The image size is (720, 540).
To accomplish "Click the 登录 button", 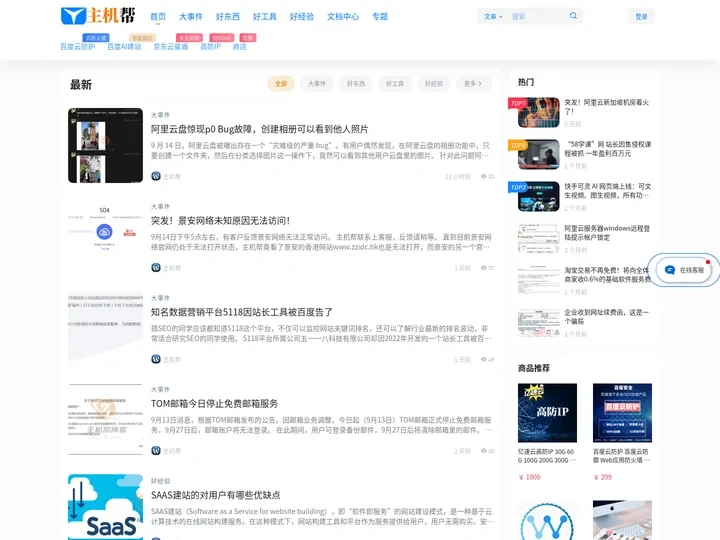I will point(641,17).
